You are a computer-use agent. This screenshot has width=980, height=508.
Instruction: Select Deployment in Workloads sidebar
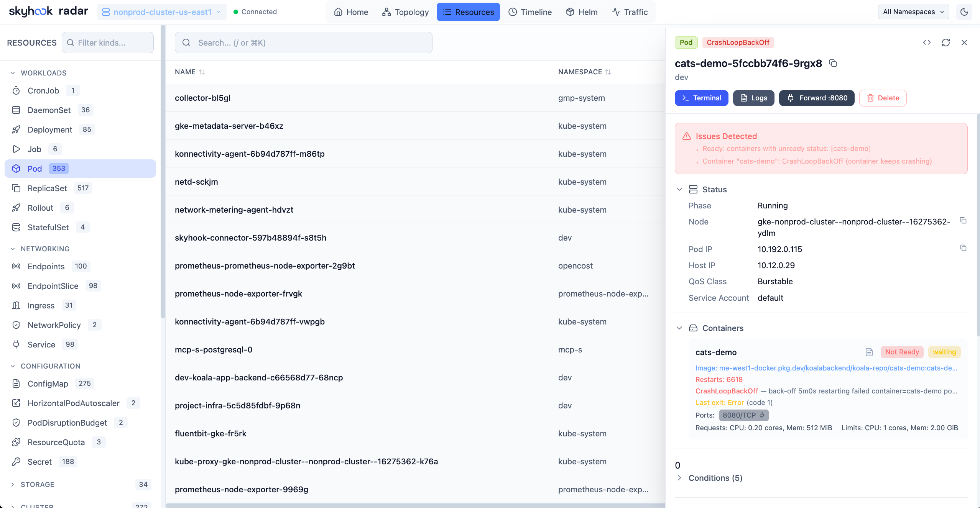[x=50, y=129]
